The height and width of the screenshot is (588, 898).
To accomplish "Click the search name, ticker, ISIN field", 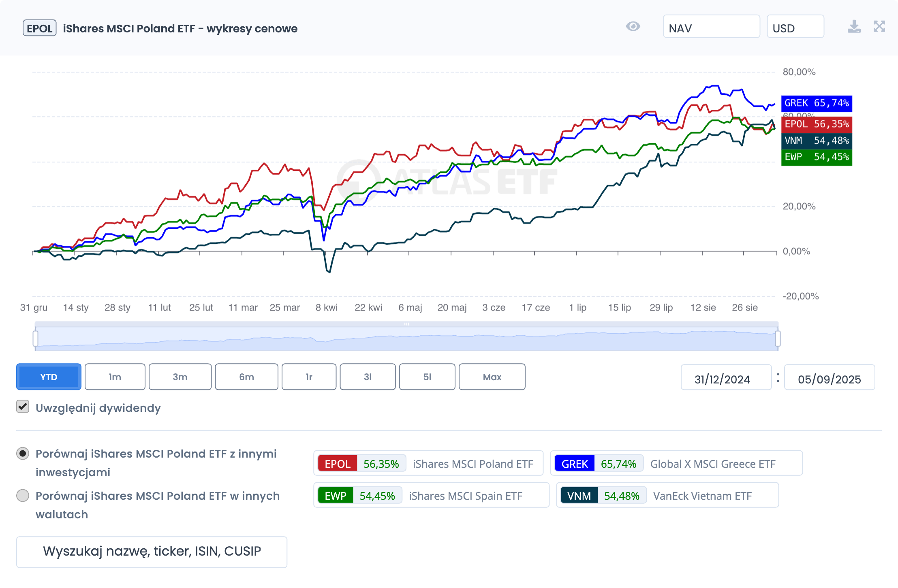I will click(152, 552).
